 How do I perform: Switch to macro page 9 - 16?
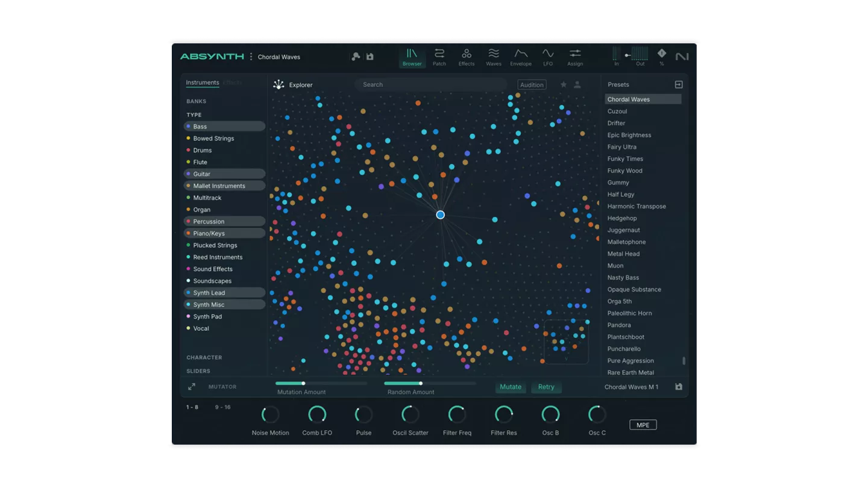point(223,407)
